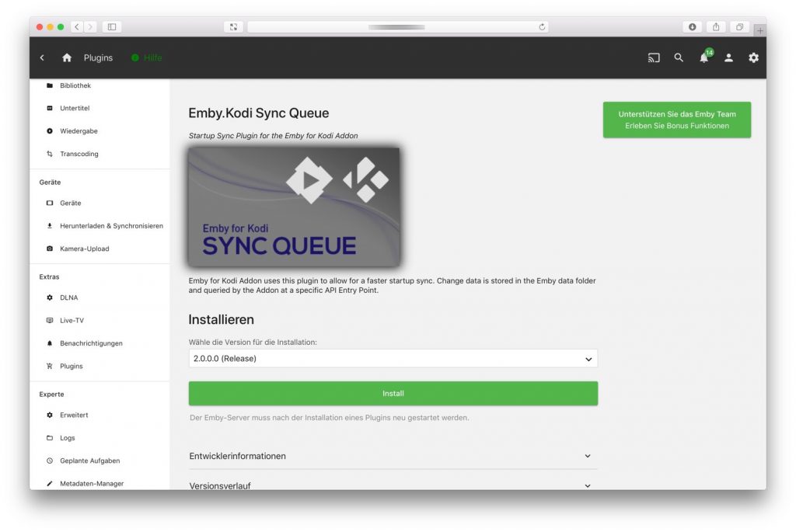Click the Erweitert gear icon
The width and height of the screenshot is (796, 532).
pyautogui.click(x=49, y=415)
